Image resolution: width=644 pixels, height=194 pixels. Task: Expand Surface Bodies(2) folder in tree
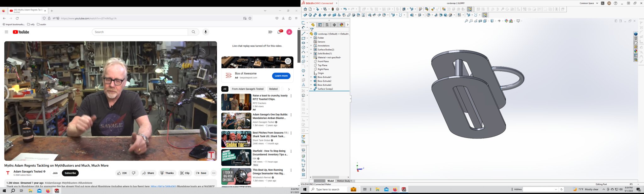(x=311, y=50)
